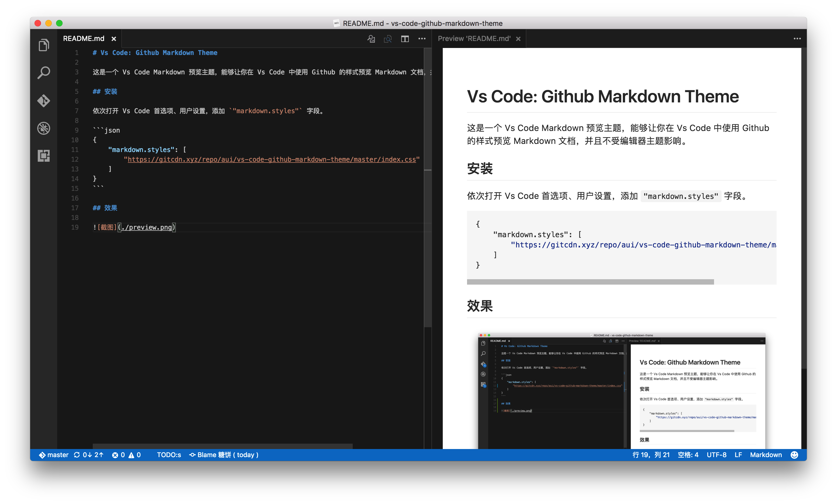The height and width of the screenshot is (504, 837).
Task: Open preview to the side icon
Action: point(387,39)
